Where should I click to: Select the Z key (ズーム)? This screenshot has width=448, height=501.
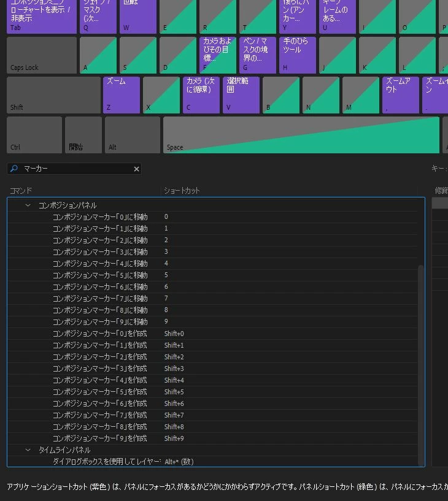tap(121, 95)
